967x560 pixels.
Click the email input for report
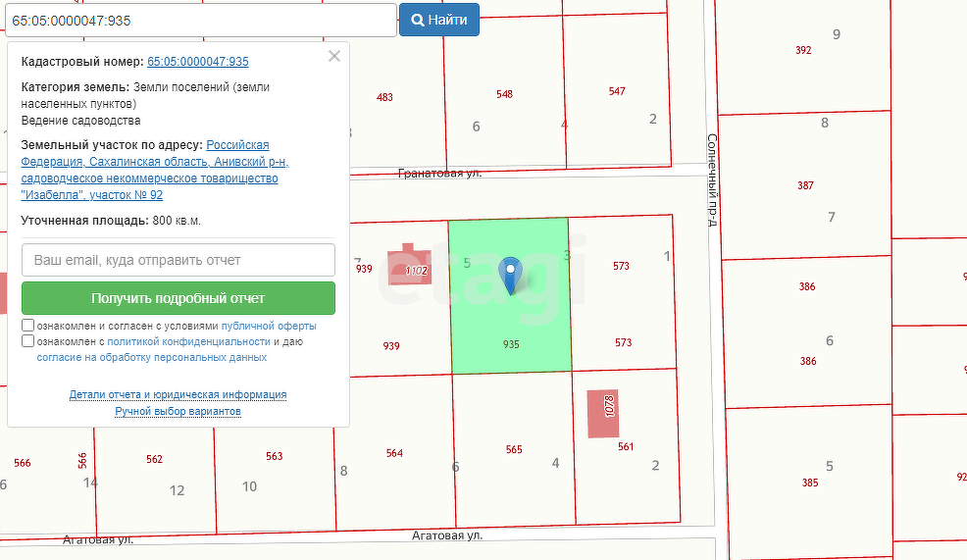pyautogui.click(x=178, y=260)
